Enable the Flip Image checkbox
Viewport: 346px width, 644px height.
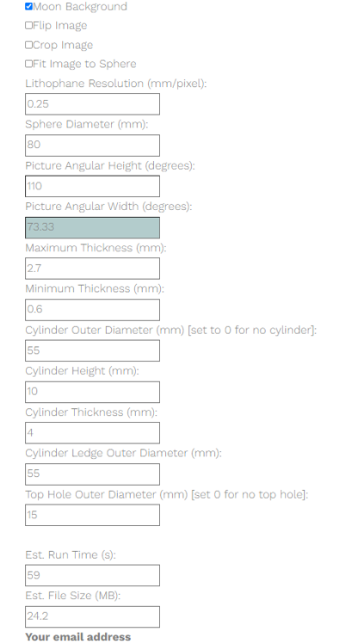pyautogui.click(x=28, y=26)
